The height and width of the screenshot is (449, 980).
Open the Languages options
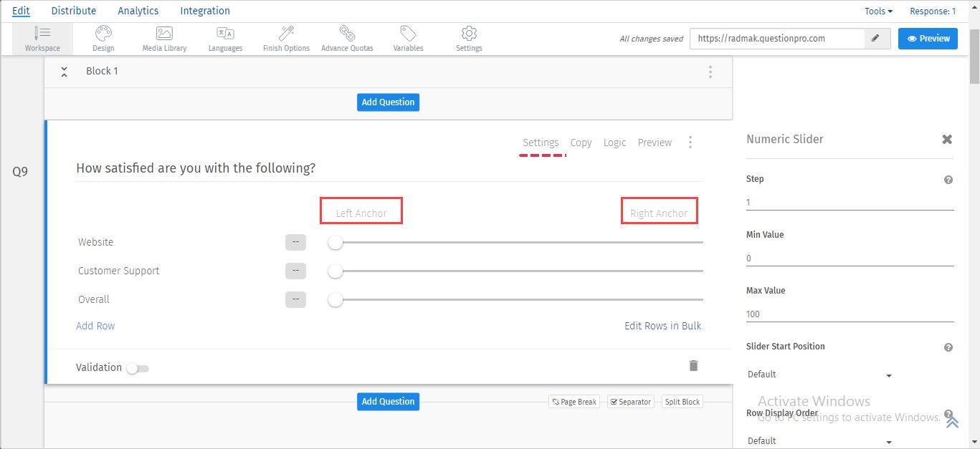pyautogui.click(x=225, y=38)
